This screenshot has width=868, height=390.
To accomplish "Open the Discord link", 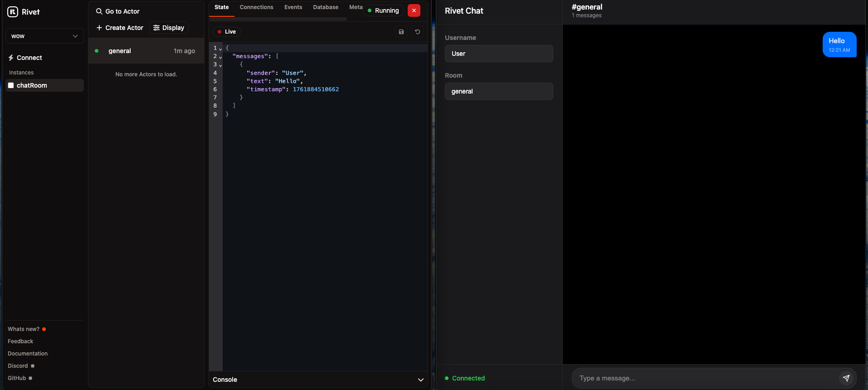I will pos(18,366).
